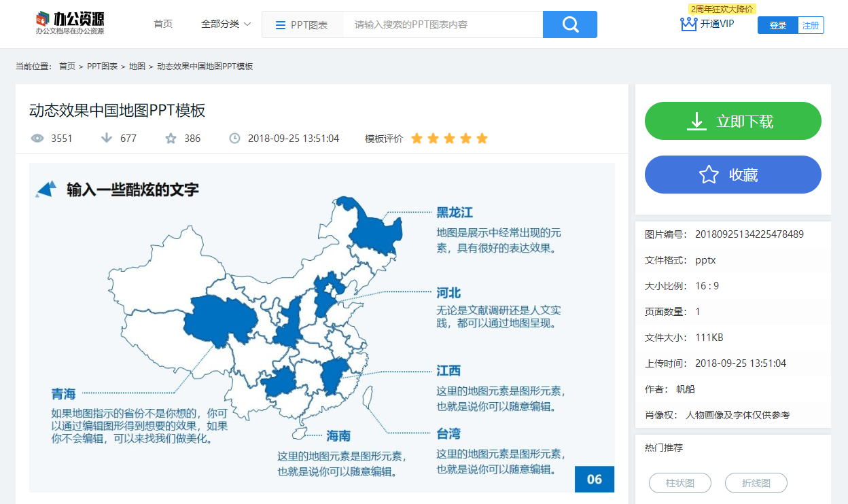Screen dimensions: 848x504
Task: Click the 文件大小 value 111KB
Action: pos(709,338)
